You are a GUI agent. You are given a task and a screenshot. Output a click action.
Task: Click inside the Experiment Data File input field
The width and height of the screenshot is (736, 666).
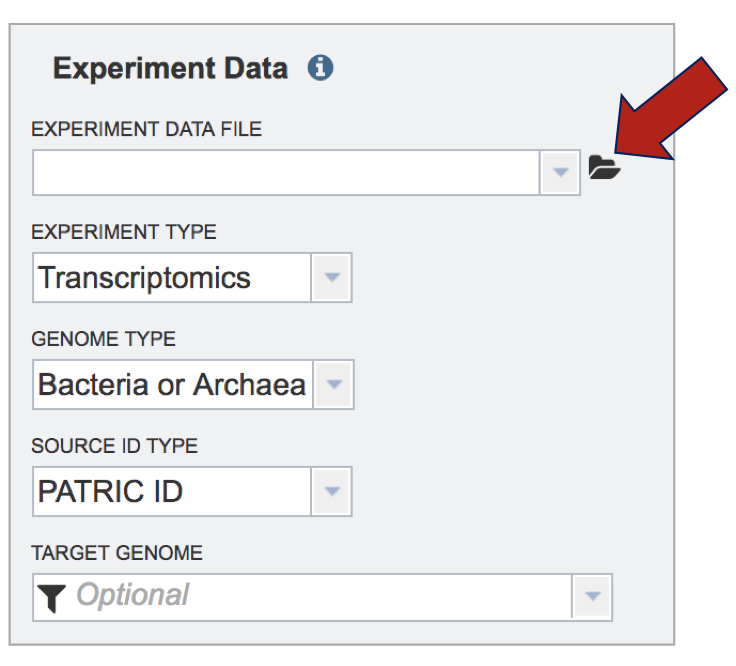pyautogui.click(x=285, y=173)
